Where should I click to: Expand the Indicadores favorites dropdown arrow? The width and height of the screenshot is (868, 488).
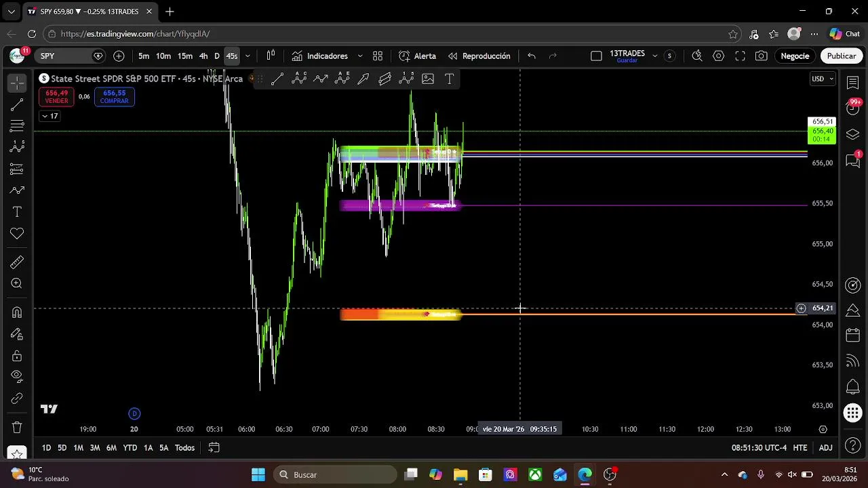(x=360, y=56)
